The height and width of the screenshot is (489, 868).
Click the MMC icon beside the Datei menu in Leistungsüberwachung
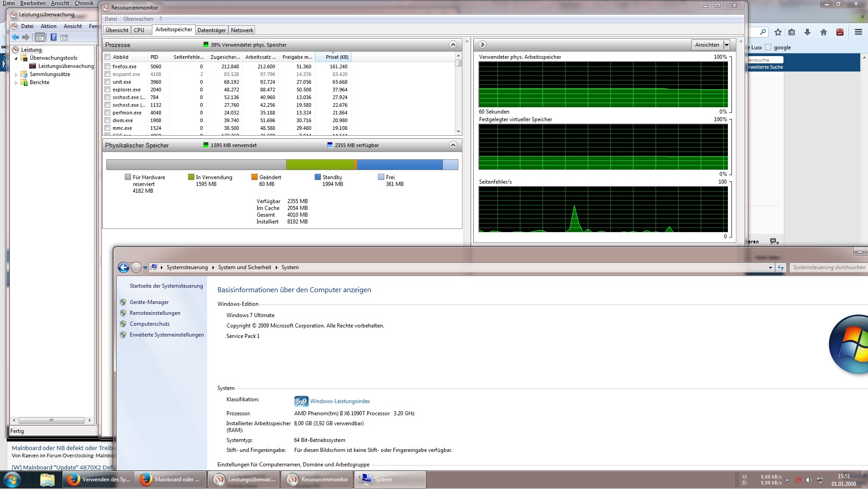[x=14, y=26]
